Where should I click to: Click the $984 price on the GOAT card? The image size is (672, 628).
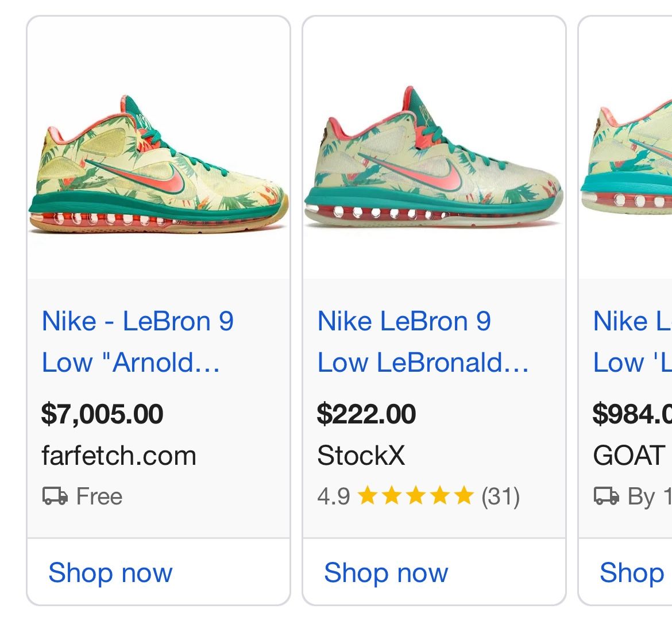[632, 414]
